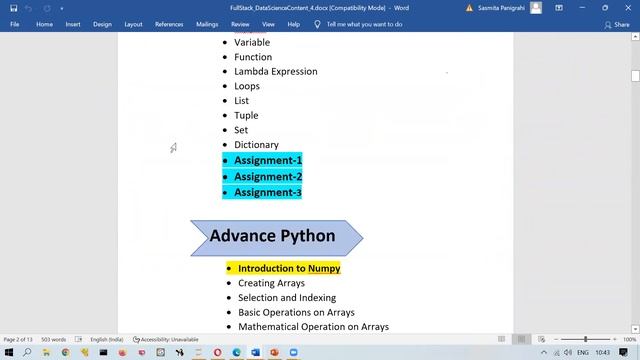This screenshot has width=640, height=360.
Task: Open the View tab
Action: point(268,24)
